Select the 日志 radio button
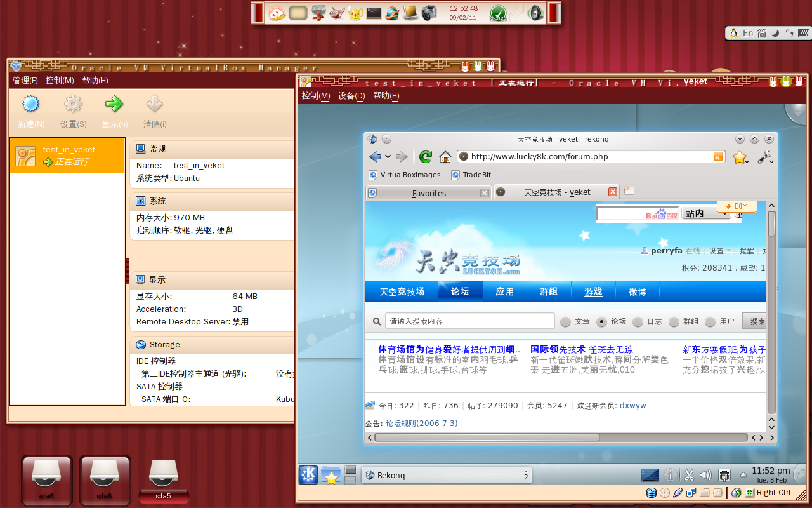Viewport: 812px width, 508px height. tap(638, 322)
